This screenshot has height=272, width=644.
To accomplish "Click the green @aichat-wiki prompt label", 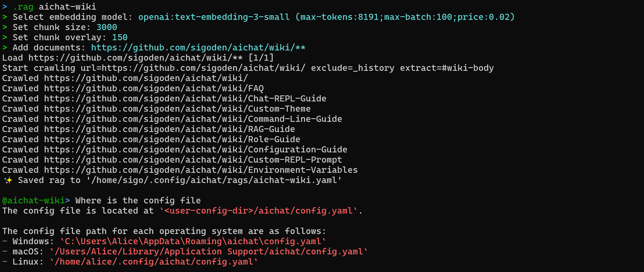I will (x=33, y=201).
